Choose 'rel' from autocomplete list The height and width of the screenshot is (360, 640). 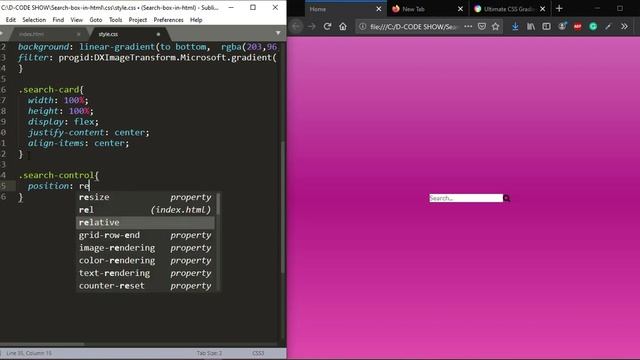(x=145, y=210)
